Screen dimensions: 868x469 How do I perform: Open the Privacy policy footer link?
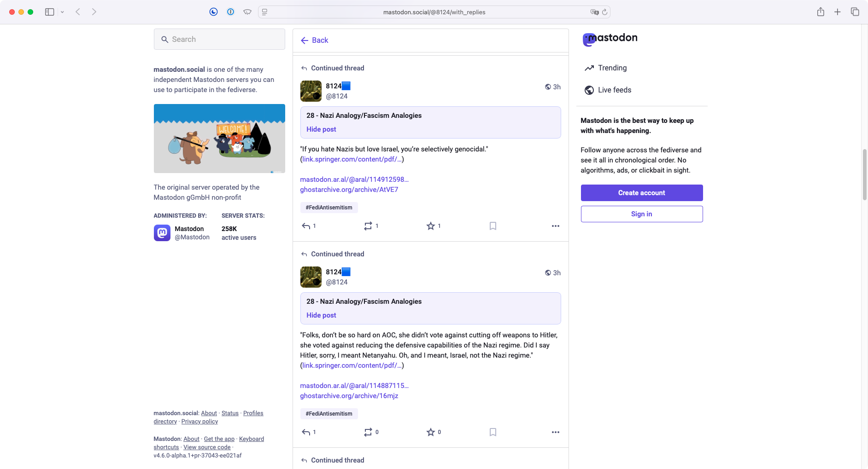pyautogui.click(x=199, y=422)
